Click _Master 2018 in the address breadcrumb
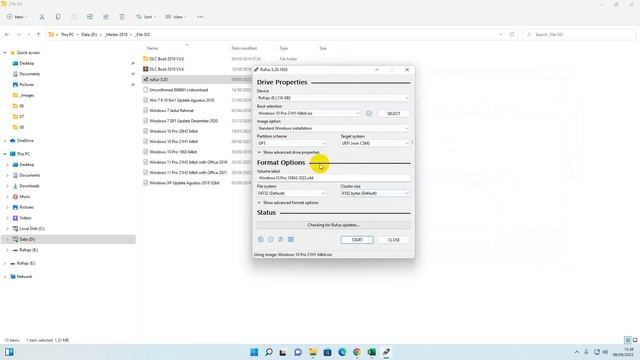 point(116,35)
